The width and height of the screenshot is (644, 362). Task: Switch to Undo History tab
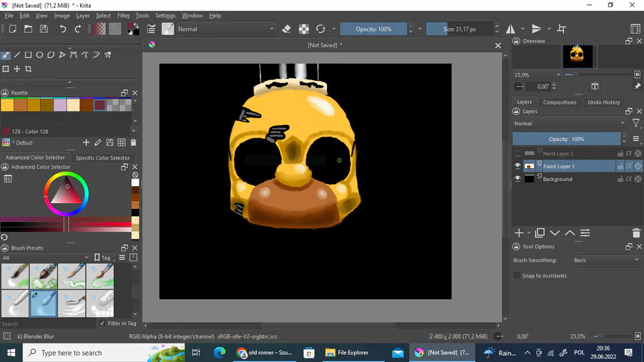[604, 102]
